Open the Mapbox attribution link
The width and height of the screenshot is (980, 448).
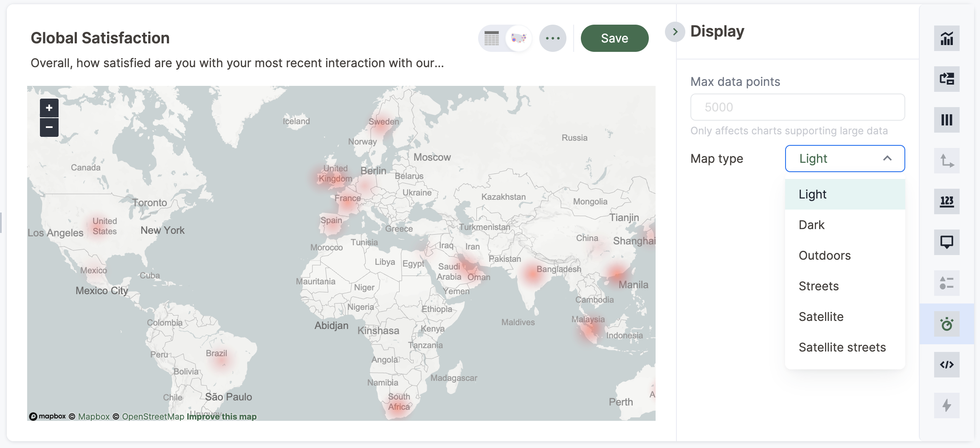pos(94,417)
